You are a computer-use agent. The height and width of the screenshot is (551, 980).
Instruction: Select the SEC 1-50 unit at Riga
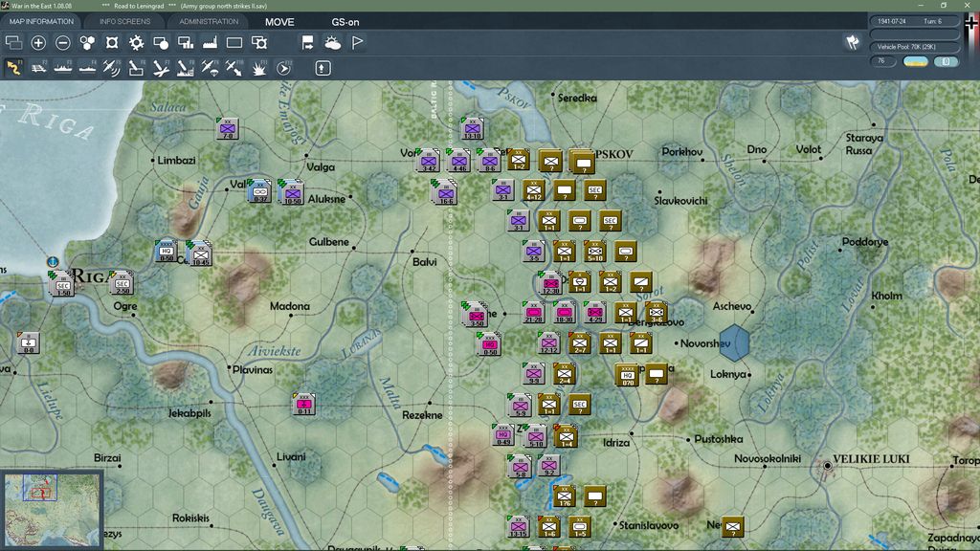tap(62, 285)
